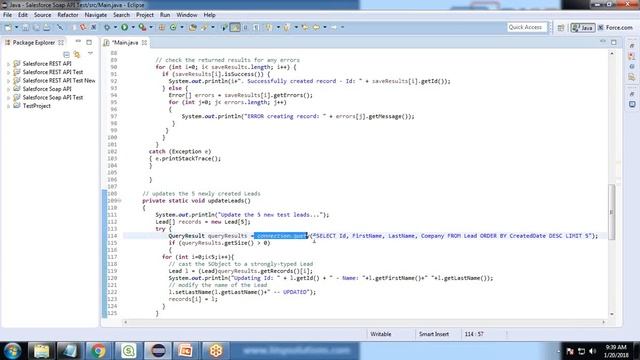Switch to the Java perspective
Screen dimensions: 640x360
[582, 28]
